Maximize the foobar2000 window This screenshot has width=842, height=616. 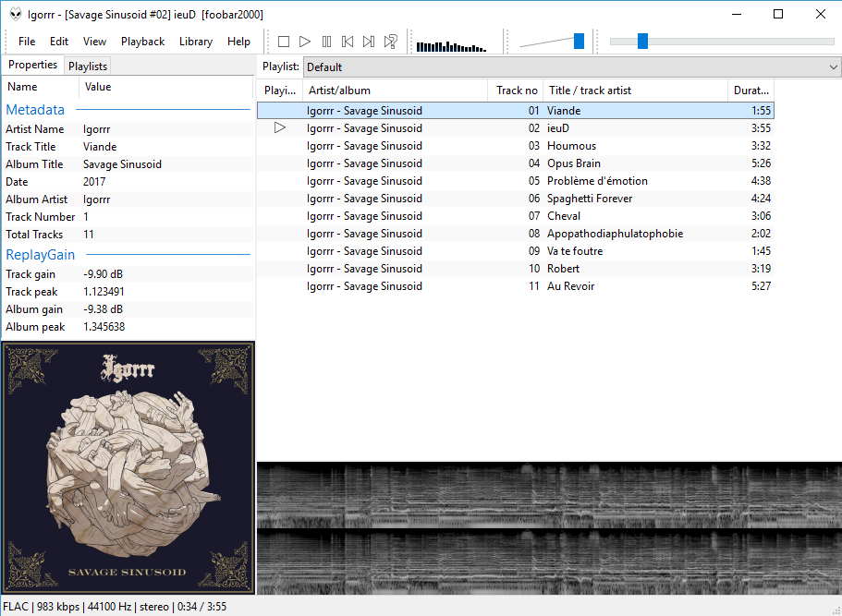click(x=778, y=15)
